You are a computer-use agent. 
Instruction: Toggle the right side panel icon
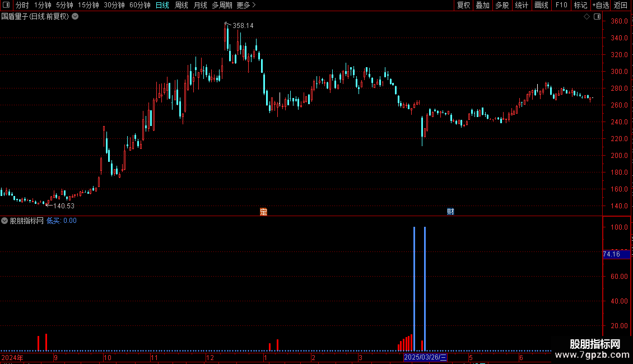[x=597, y=17]
